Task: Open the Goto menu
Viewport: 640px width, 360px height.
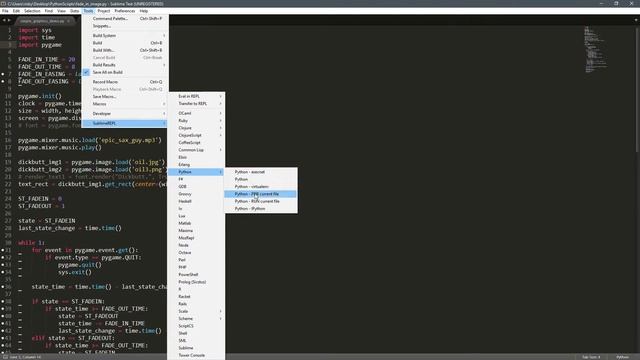Action: click(x=75, y=11)
